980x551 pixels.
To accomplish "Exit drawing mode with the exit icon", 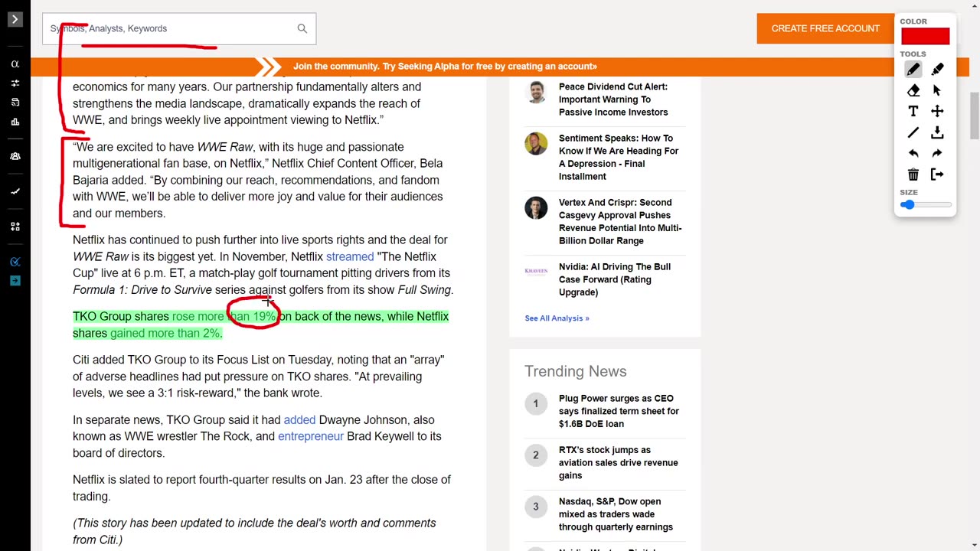I will 937,174.
